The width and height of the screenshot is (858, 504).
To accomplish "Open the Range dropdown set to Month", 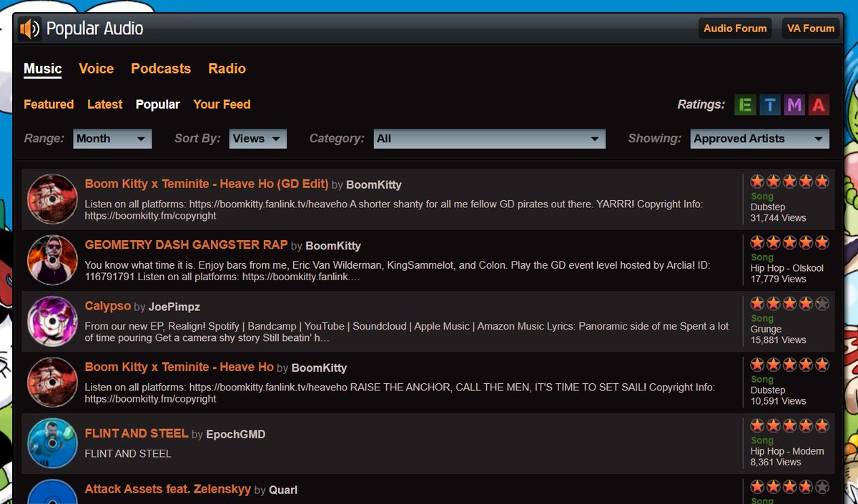I will coord(112,139).
